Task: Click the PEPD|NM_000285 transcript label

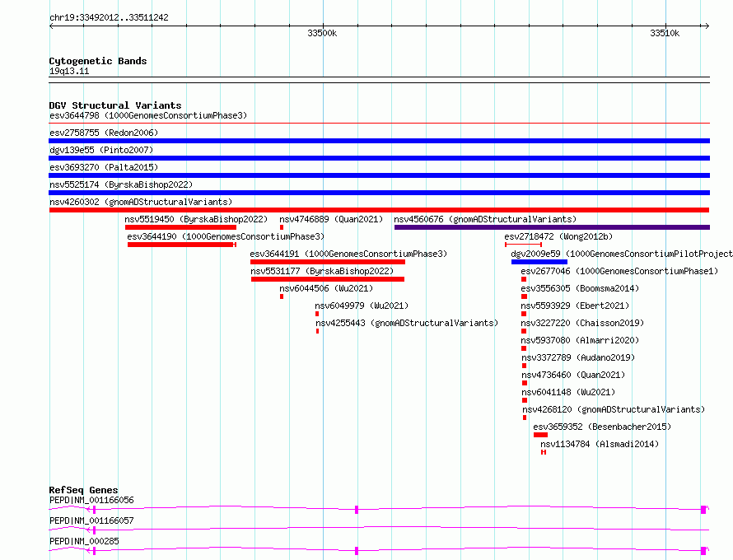Action: click(84, 541)
